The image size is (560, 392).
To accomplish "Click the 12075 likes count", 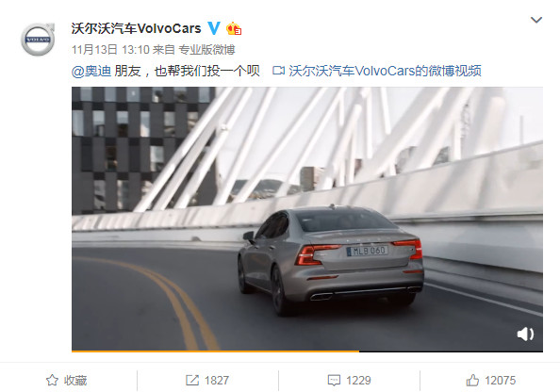I will click(500, 380).
